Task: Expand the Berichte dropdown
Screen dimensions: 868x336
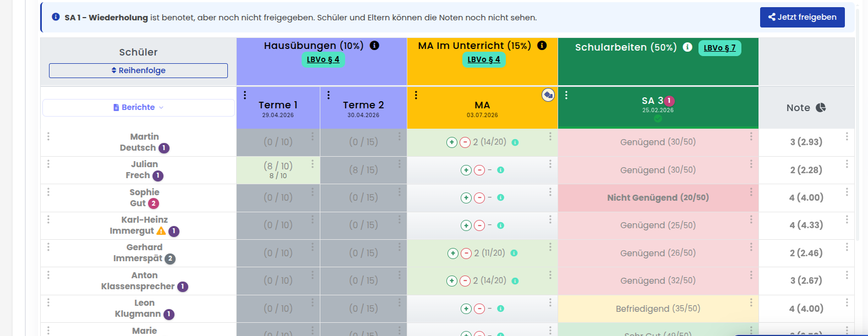Action: pos(139,108)
